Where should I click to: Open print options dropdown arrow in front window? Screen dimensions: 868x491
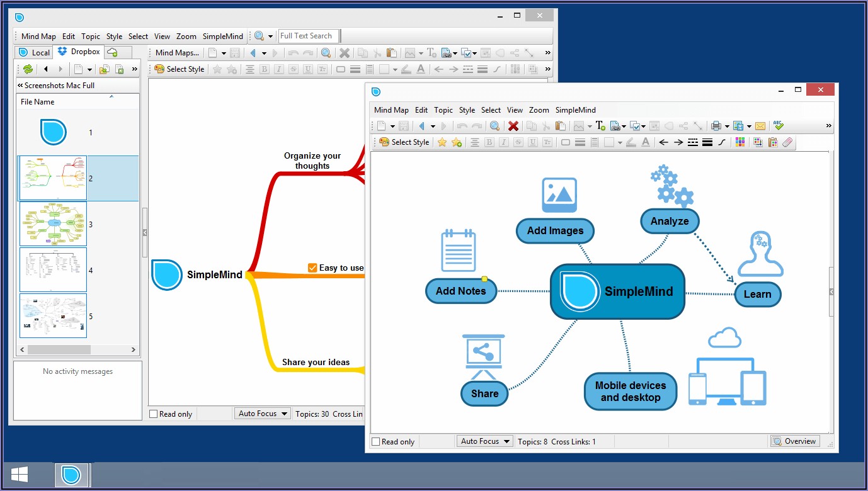pyautogui.click(x=727, y=126)
